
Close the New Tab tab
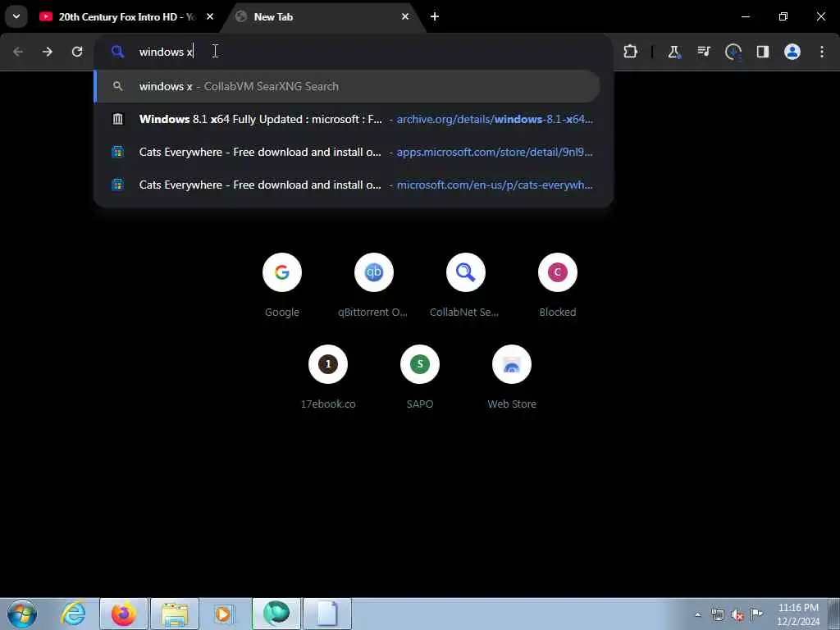pos(405,16)
